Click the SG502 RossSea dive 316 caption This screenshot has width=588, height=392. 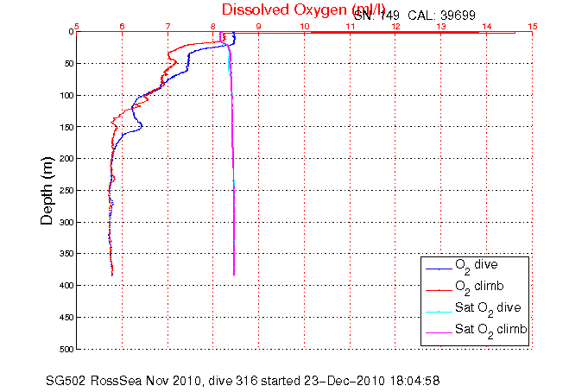pyautogui.click(x=243, y=381)
